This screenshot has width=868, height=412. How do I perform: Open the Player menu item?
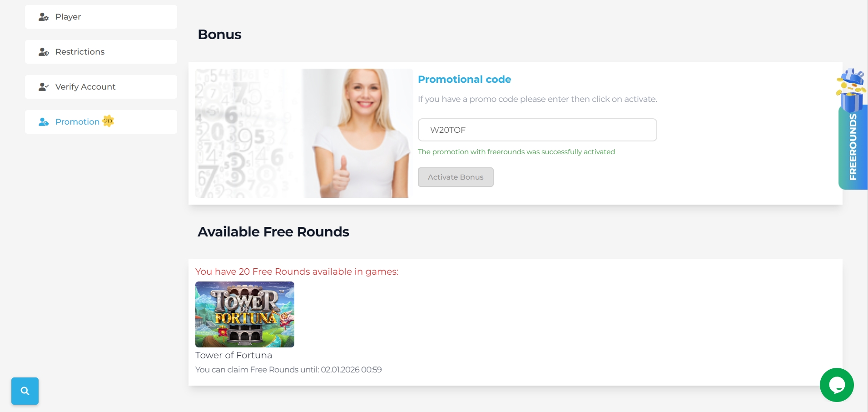(x=101, y=17)
